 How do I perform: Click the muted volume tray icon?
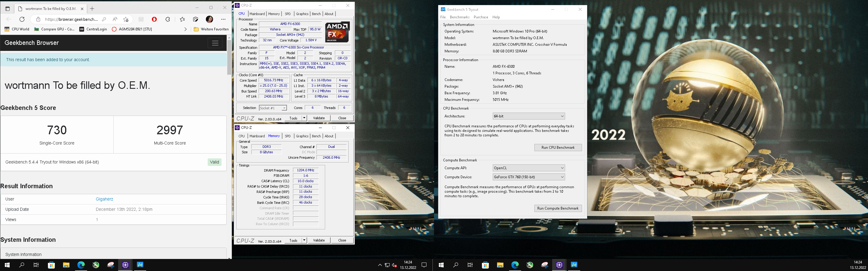pos(395,265)
